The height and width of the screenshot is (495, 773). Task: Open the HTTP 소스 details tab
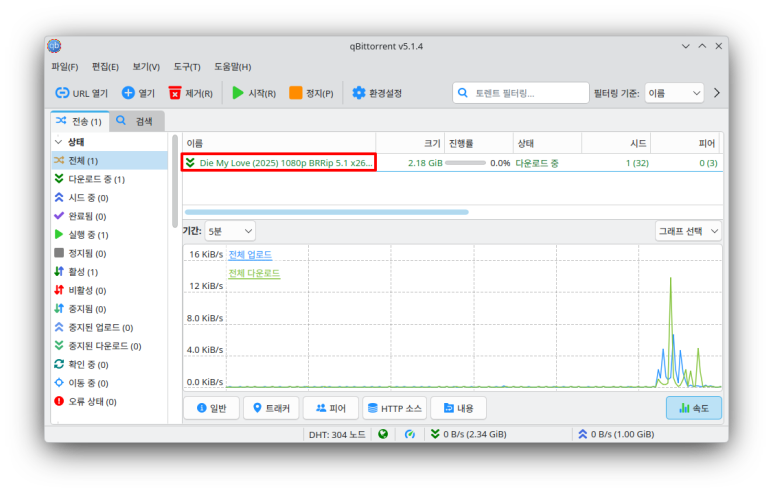pos(395,408)
